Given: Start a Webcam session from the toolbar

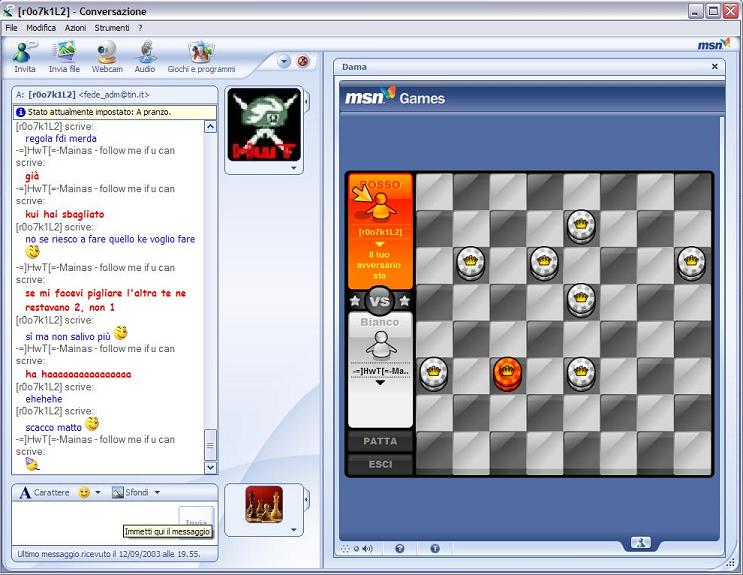Looking at the screenshot, I should pyautogui.click(x=107, y=57).
